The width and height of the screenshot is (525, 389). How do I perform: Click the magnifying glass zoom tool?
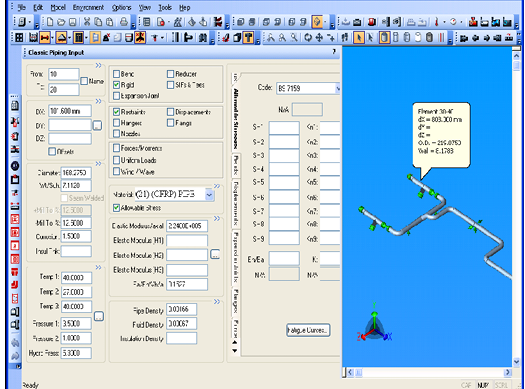point(294,38)
